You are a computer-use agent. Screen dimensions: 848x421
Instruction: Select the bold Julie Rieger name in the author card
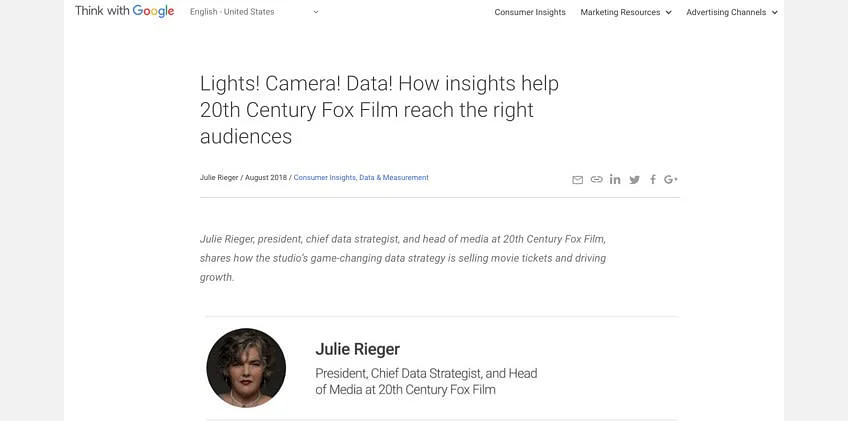click(357, 349)
